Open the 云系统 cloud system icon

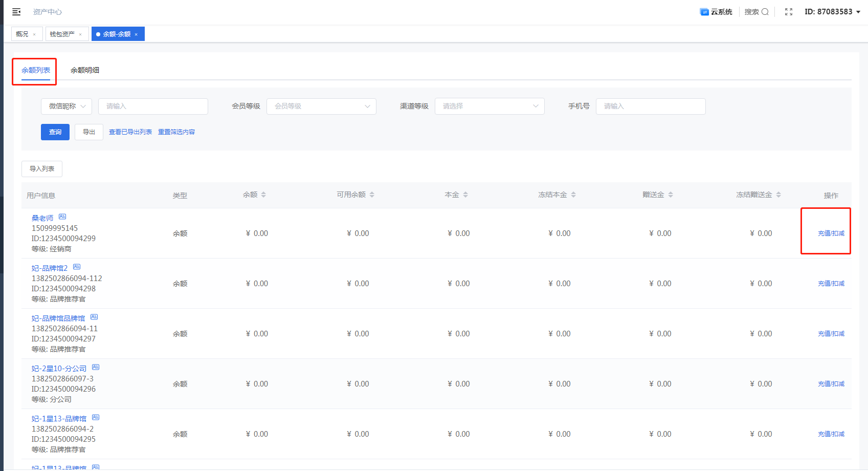tap(704, 12)
